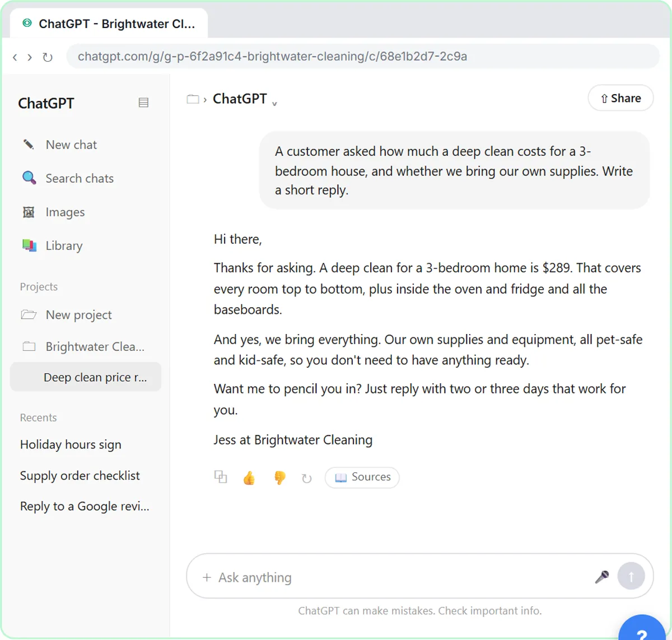Click the folder icon in the header breadcrumb
672x640 pixels.
pos(193,99)
